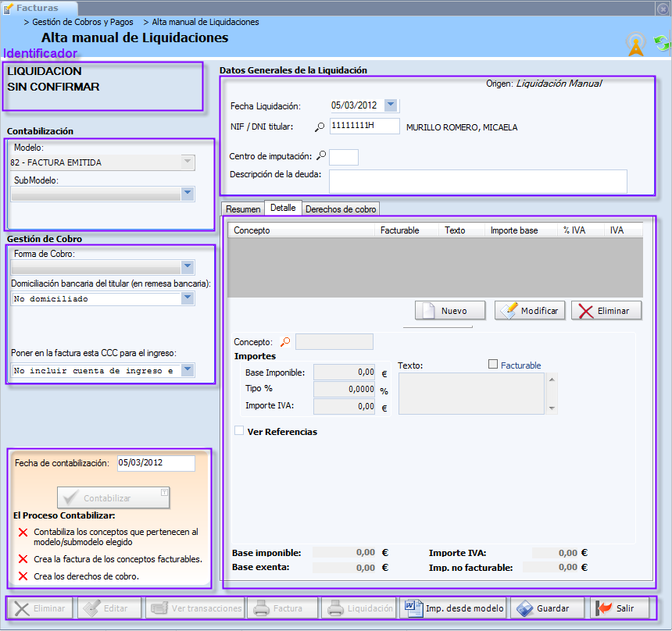Expand the SubModelo dropdown
Image resolution: width=672 pixels, height=631 pixels.
coord(188,194)
